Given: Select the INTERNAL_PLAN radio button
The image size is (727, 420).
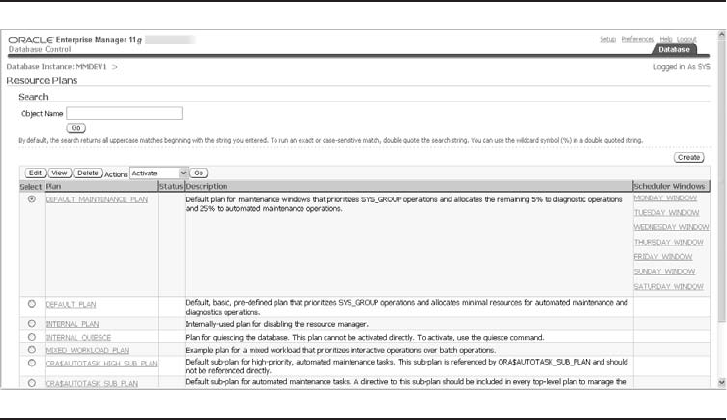Looking at the screenshot, I should click(x=32, y=324).
